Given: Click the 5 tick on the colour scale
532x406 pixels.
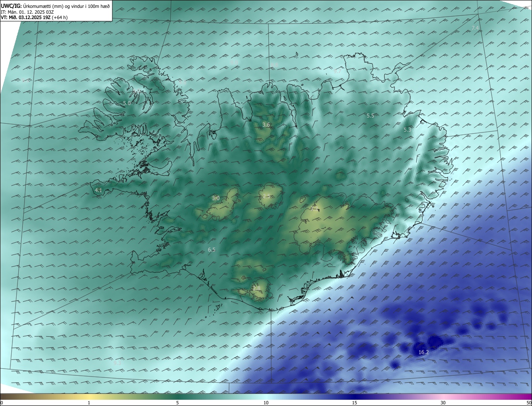Looking at the screenshot, I should coord(177,403).
